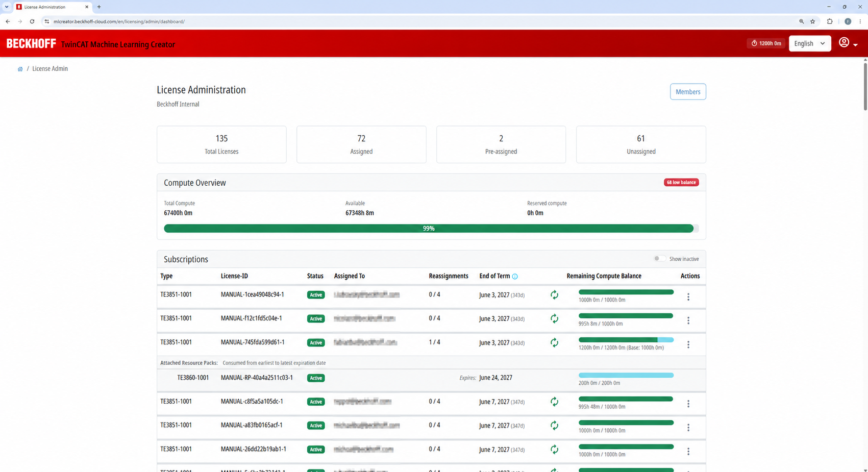Open actions menu for MANUAL-745fda599d61-1

(x=688, y=344)
